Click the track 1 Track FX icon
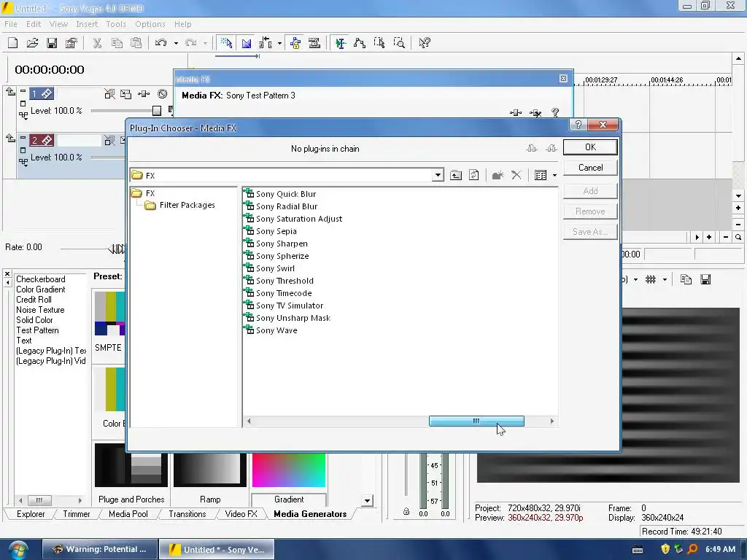 (144, 94)
